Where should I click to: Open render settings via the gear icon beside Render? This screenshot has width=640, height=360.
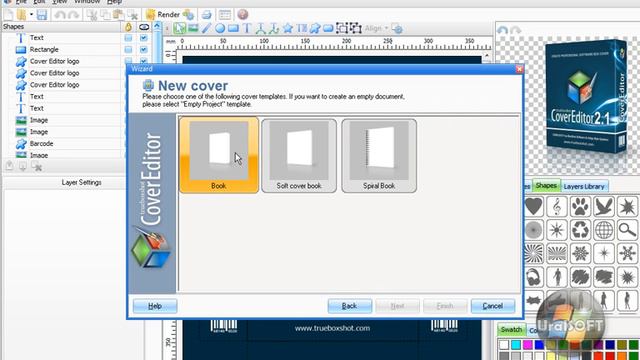tap(189, 15)
